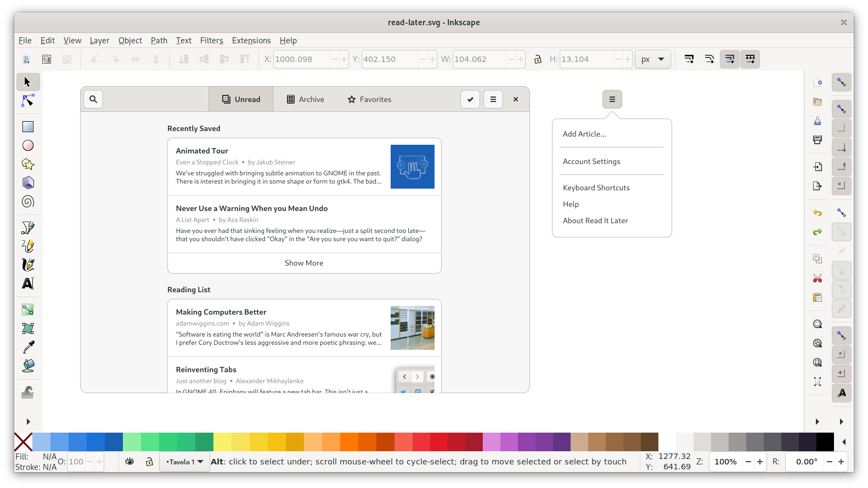Select the Paint bucket tool
This screenshot has width=868, height=488.
(x=28, y=366)
